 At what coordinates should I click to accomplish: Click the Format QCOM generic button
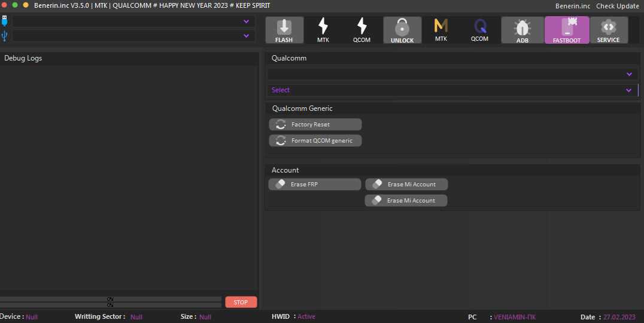(x=315, y=141)
